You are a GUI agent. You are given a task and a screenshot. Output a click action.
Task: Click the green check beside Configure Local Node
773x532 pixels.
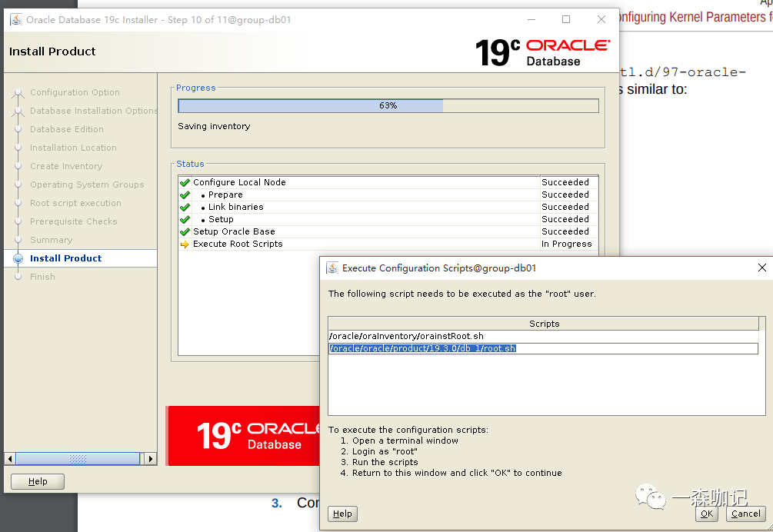(185, 183)
